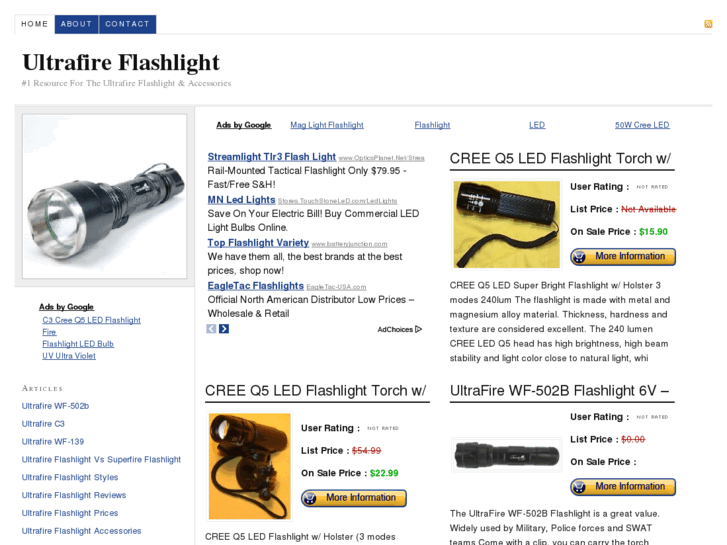Visit the EagleTac Flashlights ad link
This screenshot has height=545, width=727.
pyautogui.click(x=255, y=286)
